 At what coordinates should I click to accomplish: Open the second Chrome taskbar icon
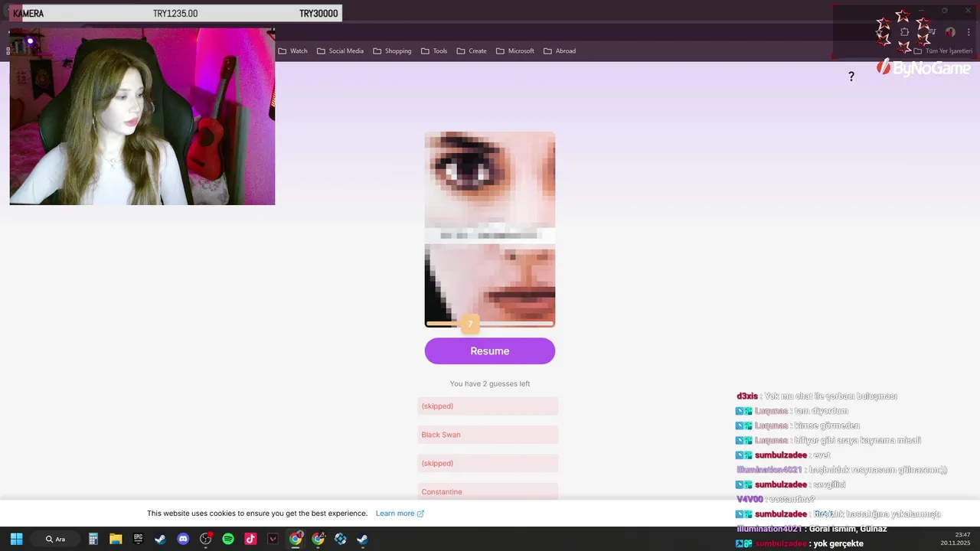pyautogui.click(x=318, y=539)
